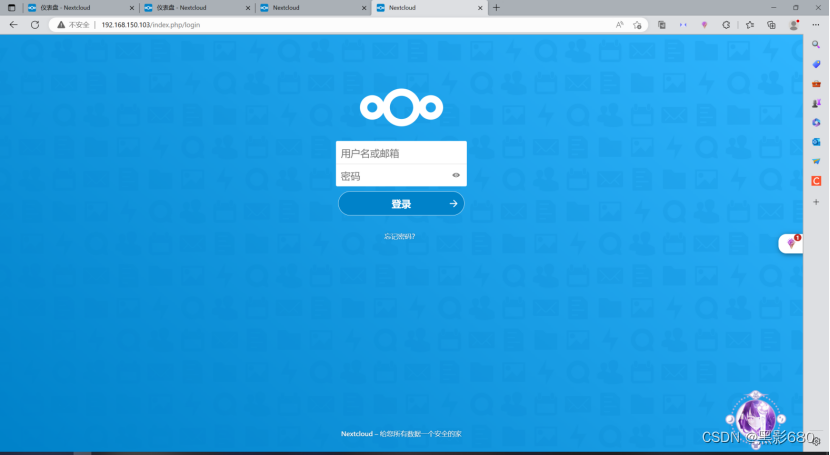Screen dimensions: 830x455
Task: Open the sidebar shopping tag icon
Action: pos(816,65)
